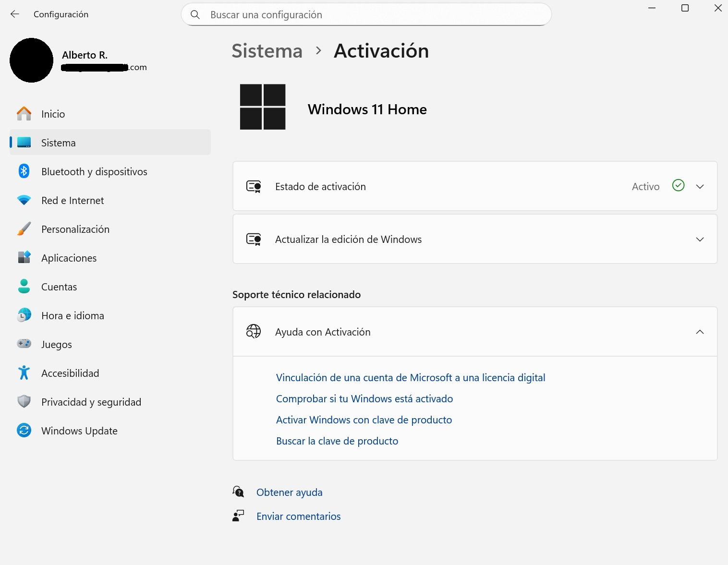Click the Personalización brush icon
728x565 pixels.
[24, 229]
